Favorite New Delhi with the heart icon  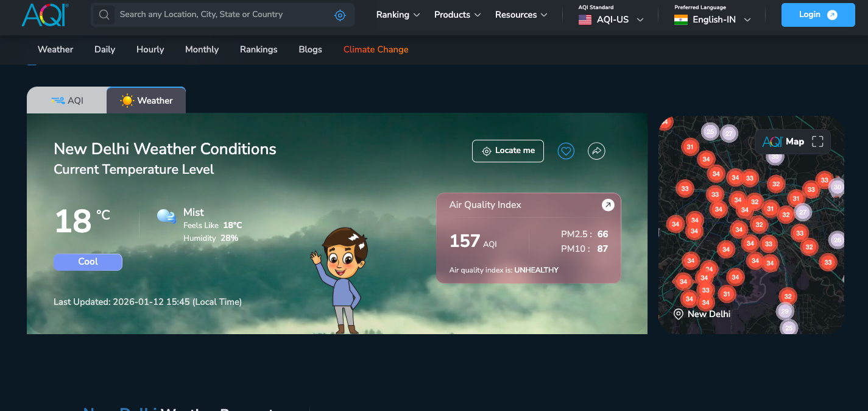point(566,151)
